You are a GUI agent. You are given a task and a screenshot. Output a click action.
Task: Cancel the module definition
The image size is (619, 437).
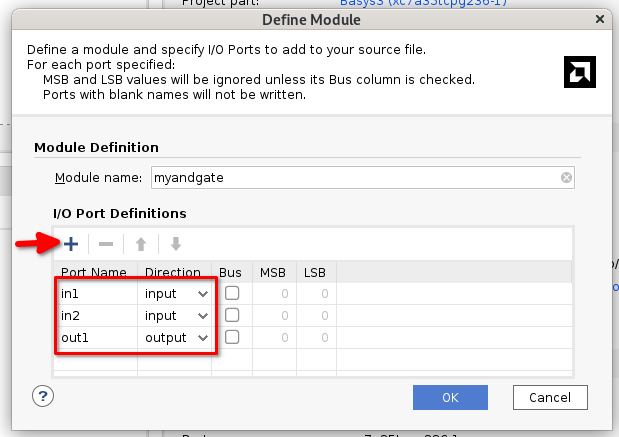point(550,398)
